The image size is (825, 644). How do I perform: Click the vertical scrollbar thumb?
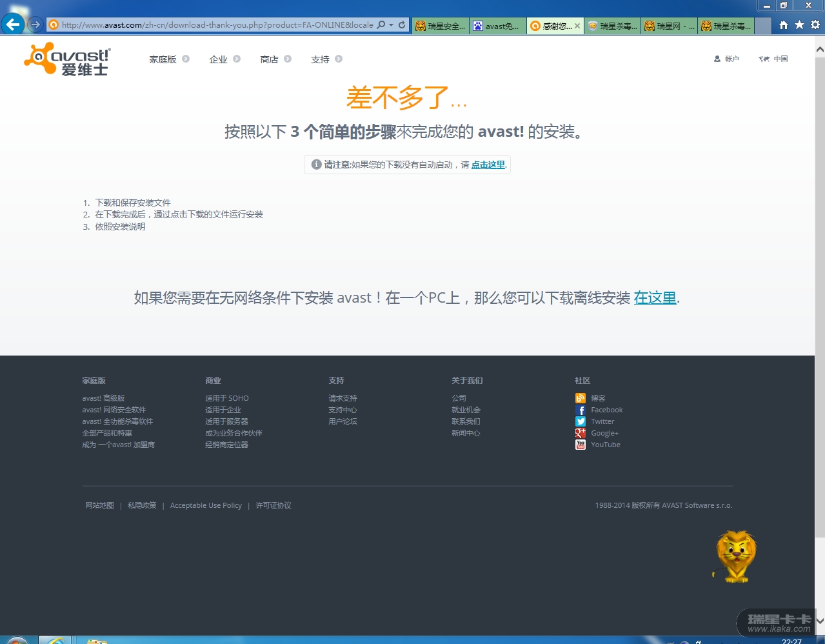pyautogui.click(x=820, y=297)
